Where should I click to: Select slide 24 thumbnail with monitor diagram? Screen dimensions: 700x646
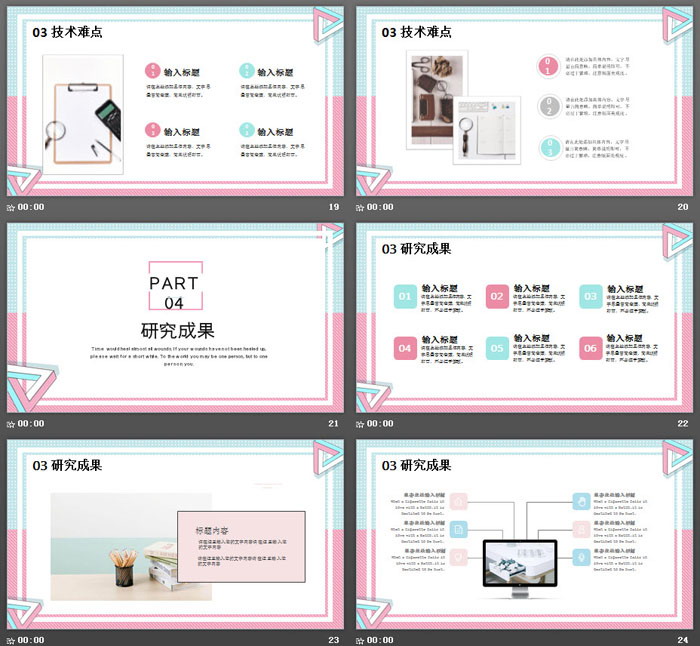tap(525, 534)
